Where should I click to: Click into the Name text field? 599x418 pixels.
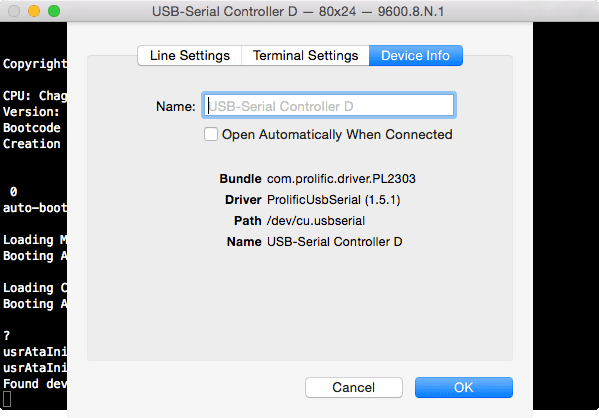(329, 105)
